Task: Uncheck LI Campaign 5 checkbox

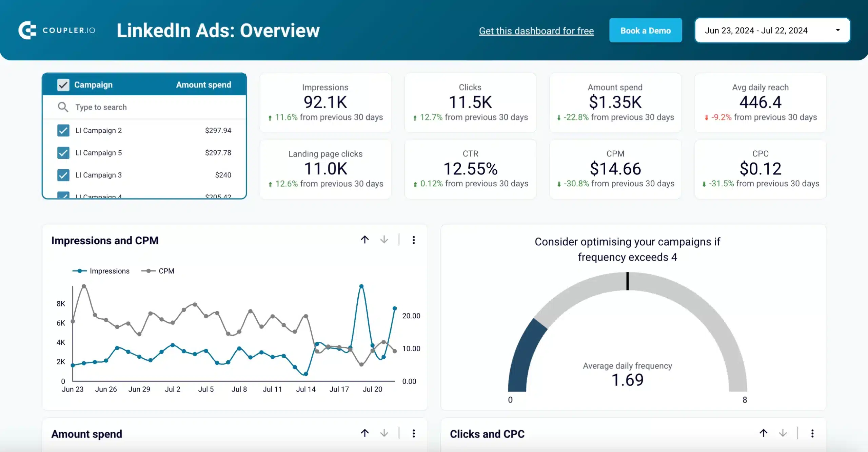Action: pyautogui.click(x=63, y=153)
